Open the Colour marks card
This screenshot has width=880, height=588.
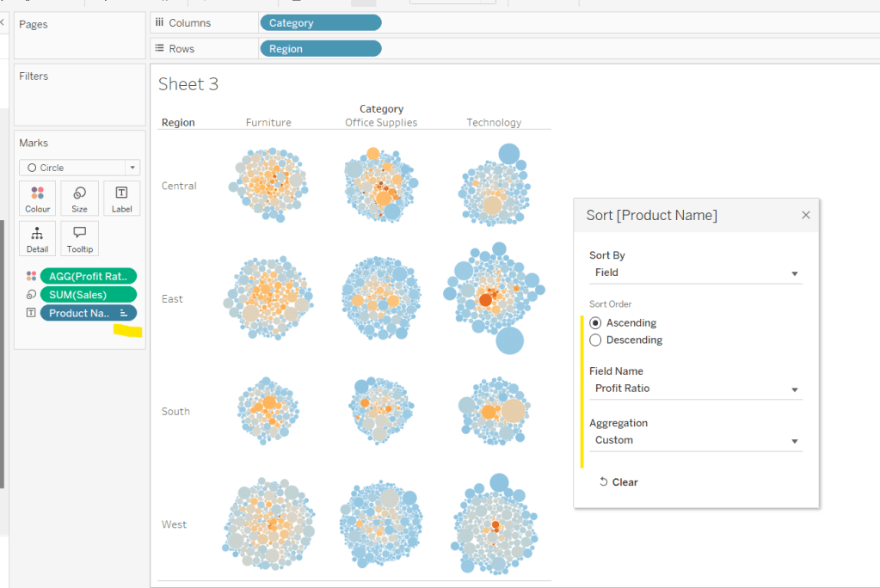(37, 198)
